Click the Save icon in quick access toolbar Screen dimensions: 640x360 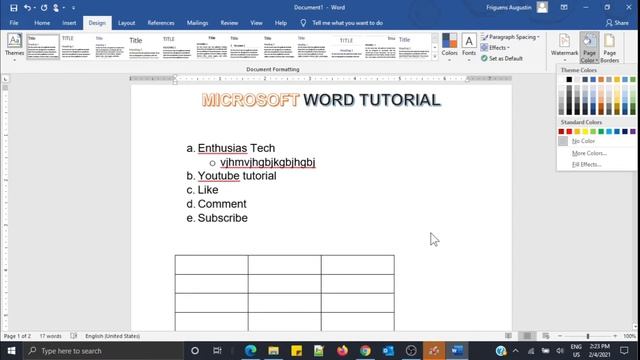13,7
